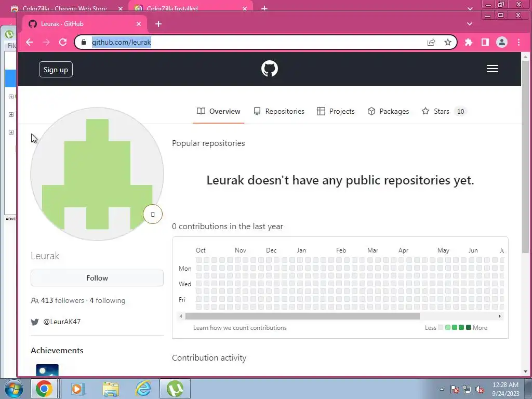Open GitHub hamburger navigation menu
532x399 pixels.
[x=493, y=69]
